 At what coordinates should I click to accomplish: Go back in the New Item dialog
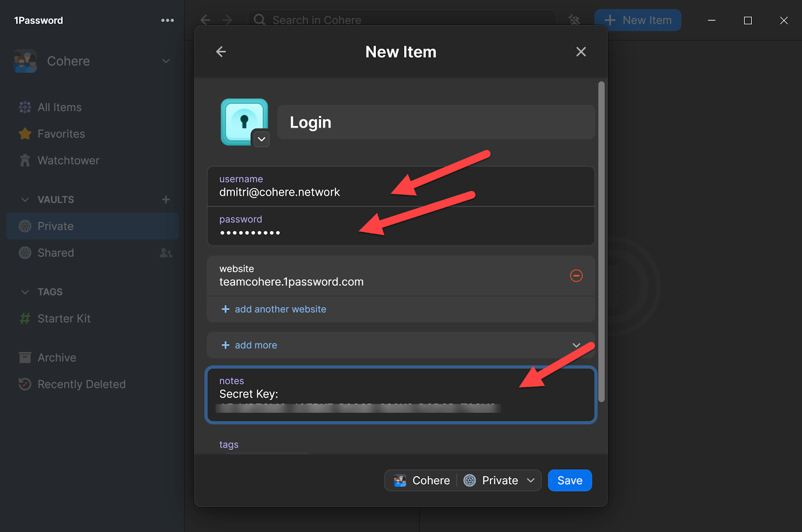[221, 52]
